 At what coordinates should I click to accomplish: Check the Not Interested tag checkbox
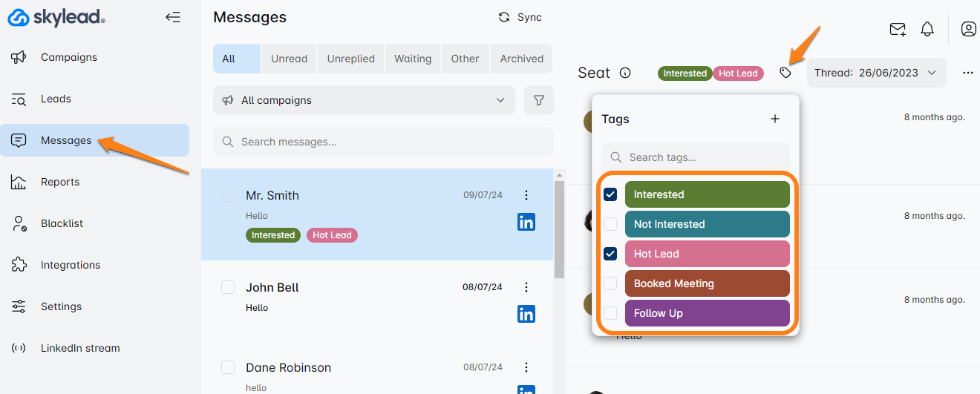(x=610, y=224)
